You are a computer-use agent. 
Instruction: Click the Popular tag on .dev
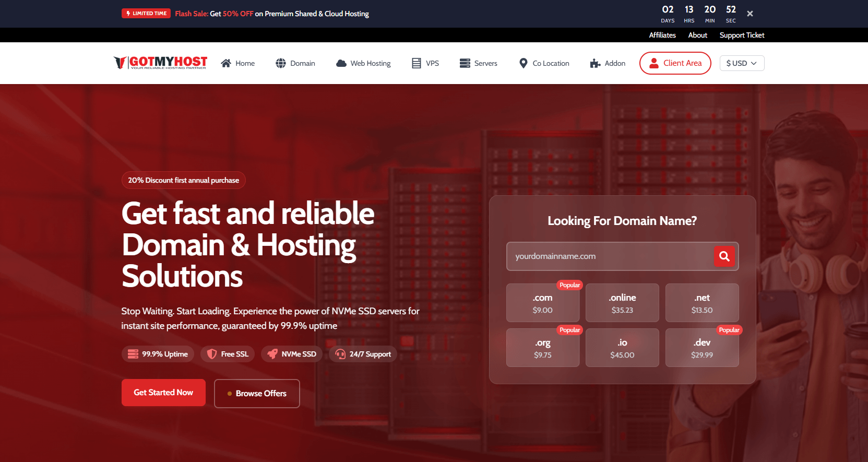pyautogui.click(x=729, y=330)
